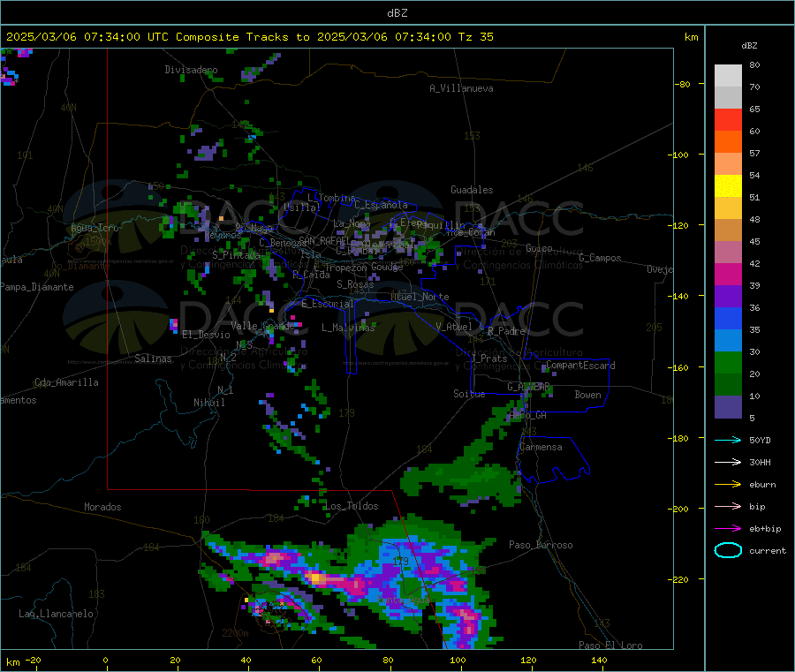Click the Salinas map label
795x672 pixels.
(153, 359)
